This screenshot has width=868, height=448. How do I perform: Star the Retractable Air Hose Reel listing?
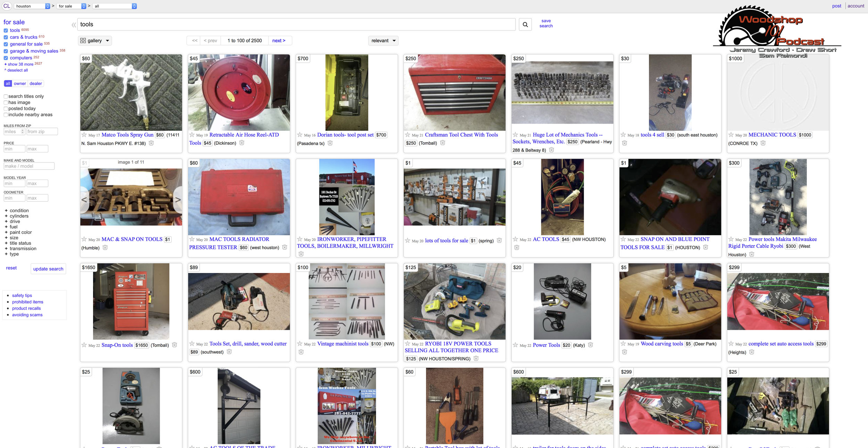[192, 135]
